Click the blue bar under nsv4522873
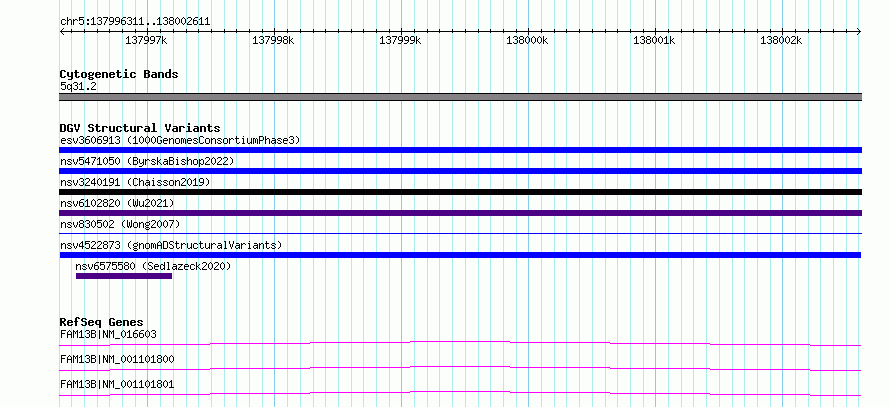 pos(460,255)
